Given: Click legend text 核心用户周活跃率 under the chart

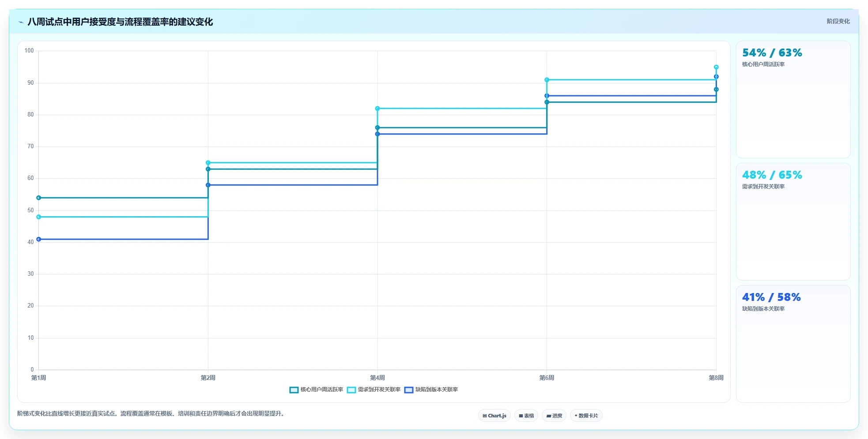Looking at the screenshot, I should 322,390.
